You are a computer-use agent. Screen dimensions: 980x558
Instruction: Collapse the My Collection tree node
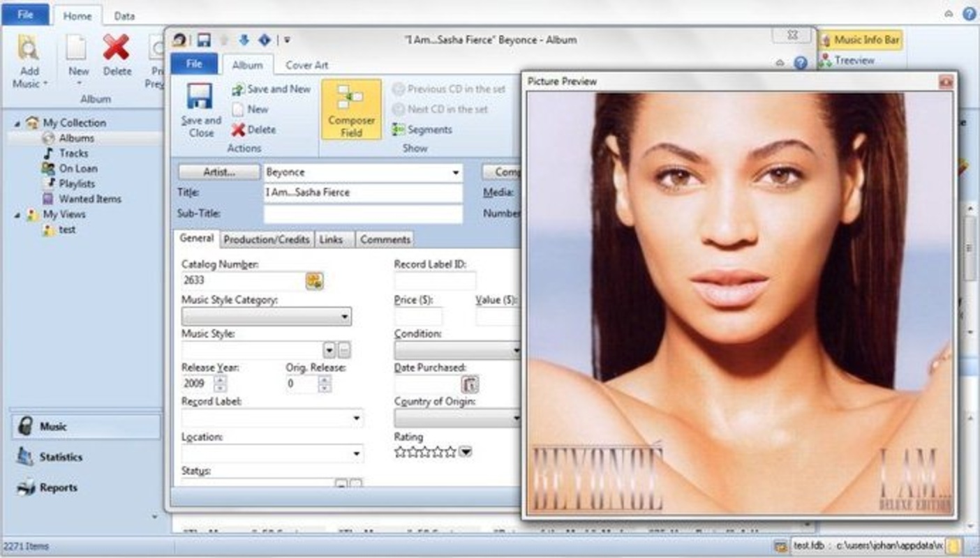click(17, 123)
